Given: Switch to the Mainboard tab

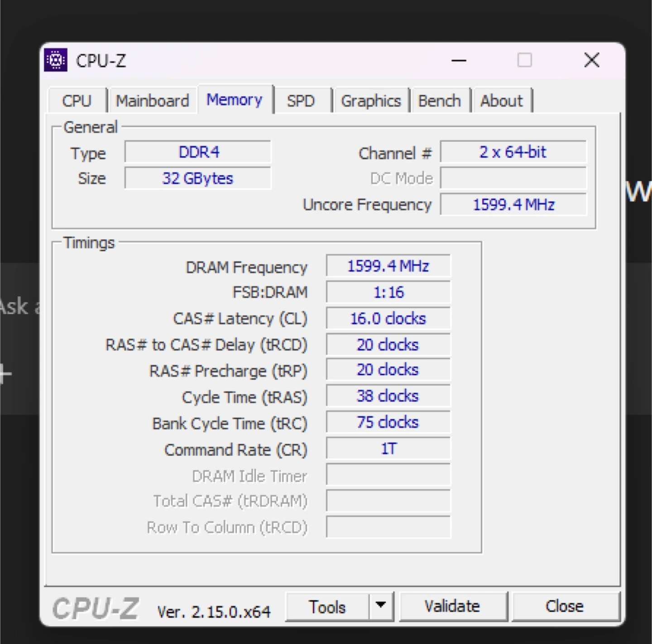Looking at the screenshot, I should tap(153, 100).
